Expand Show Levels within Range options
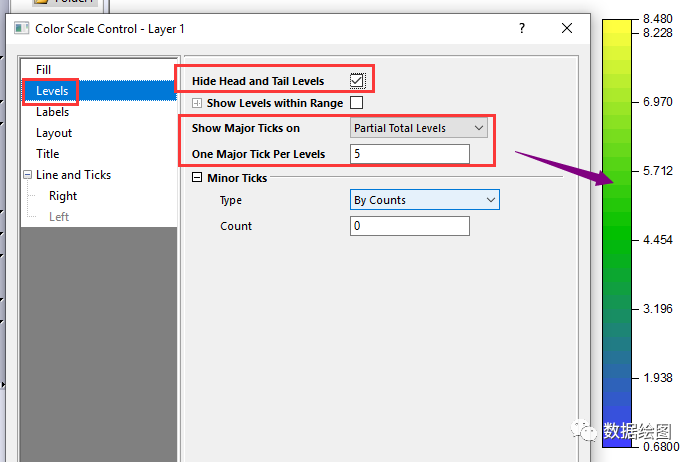Image resolution: width=694 pixels, height=462 pixels. (x=197, y=103)
